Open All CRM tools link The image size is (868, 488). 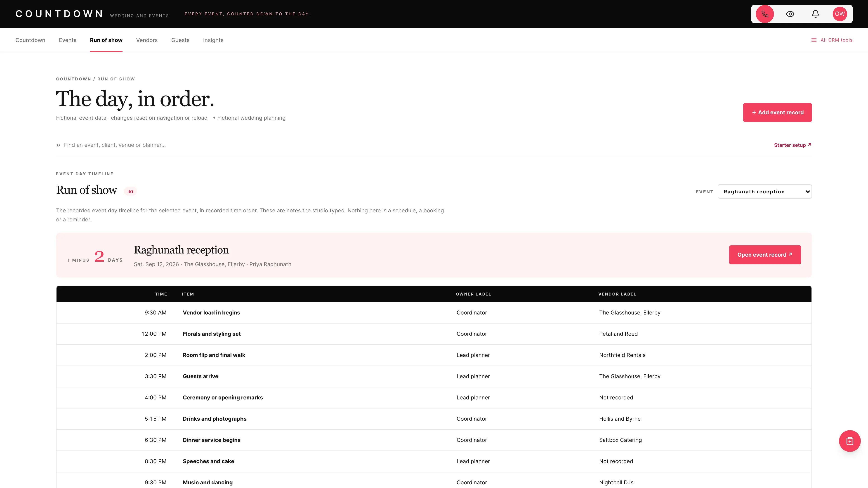click(836, 40)
